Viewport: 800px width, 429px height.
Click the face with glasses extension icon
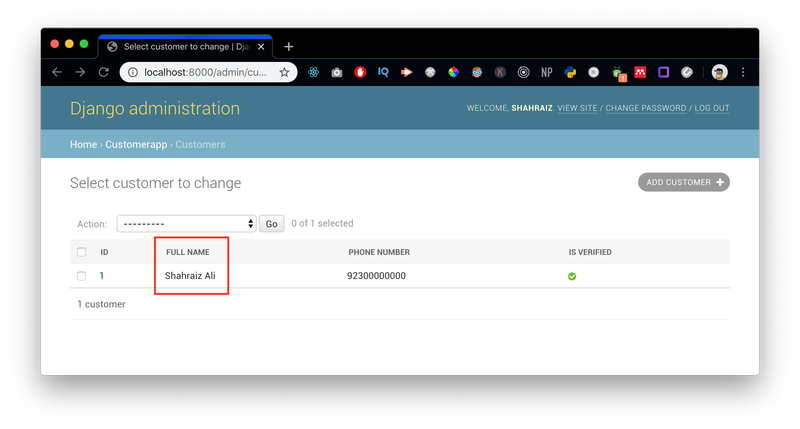point(477,72)
